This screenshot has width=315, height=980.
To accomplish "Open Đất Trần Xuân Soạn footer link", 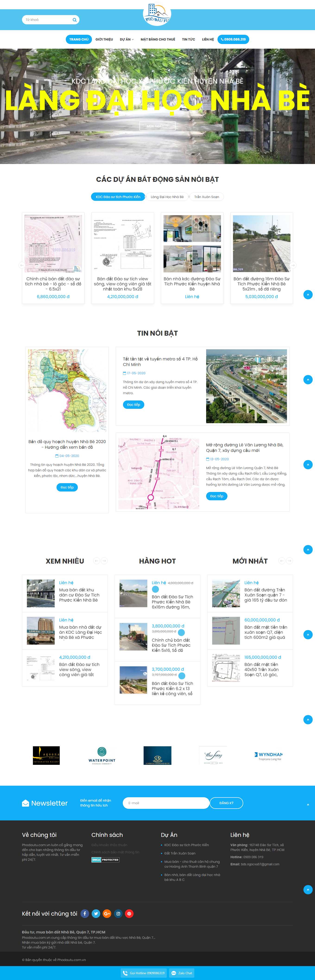I will click(x=180, y=853).
